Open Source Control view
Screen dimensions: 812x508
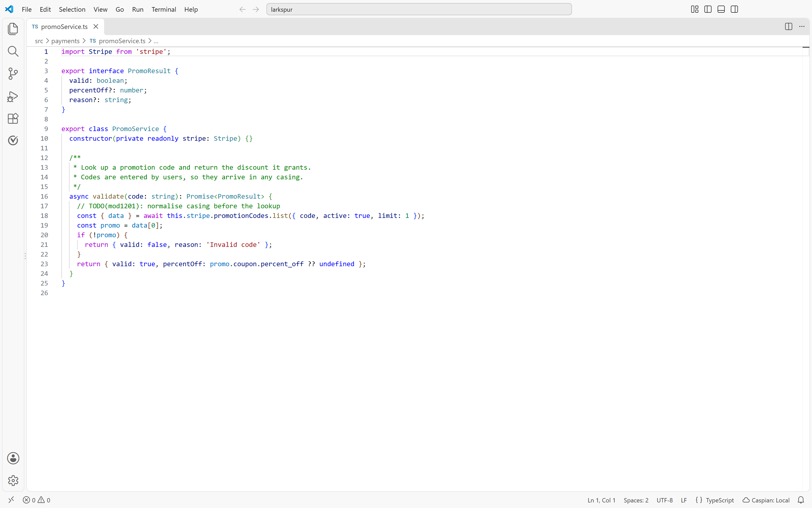tap(13, 74)
